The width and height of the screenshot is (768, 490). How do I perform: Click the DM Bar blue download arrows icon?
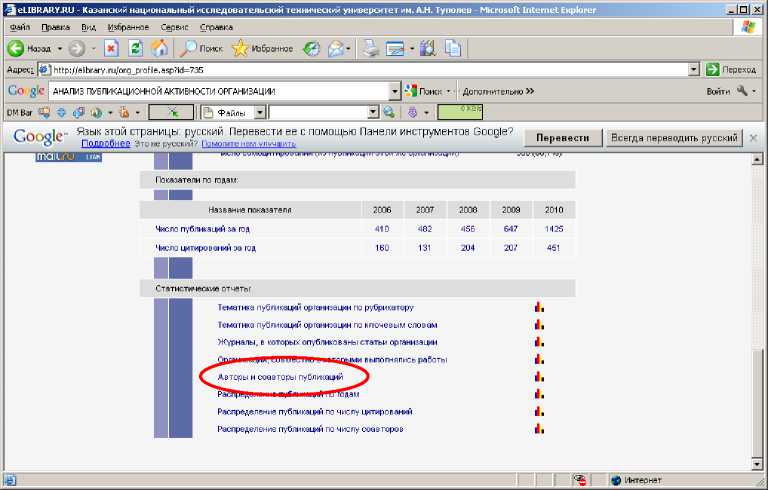[61, 113]
